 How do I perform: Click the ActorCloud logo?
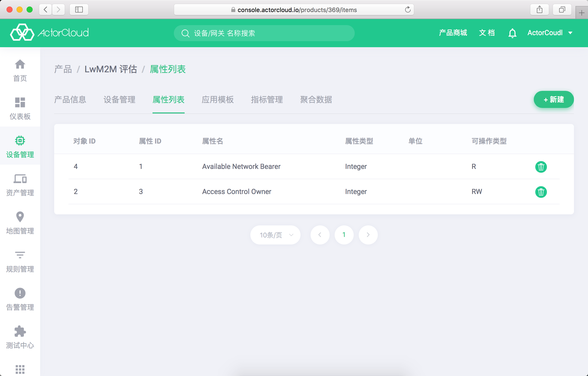[49, 33]
